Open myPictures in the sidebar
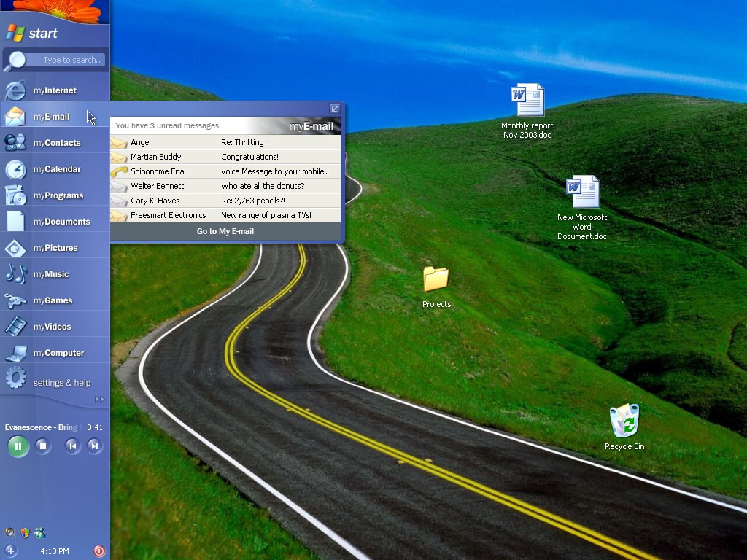 [55, 248]
